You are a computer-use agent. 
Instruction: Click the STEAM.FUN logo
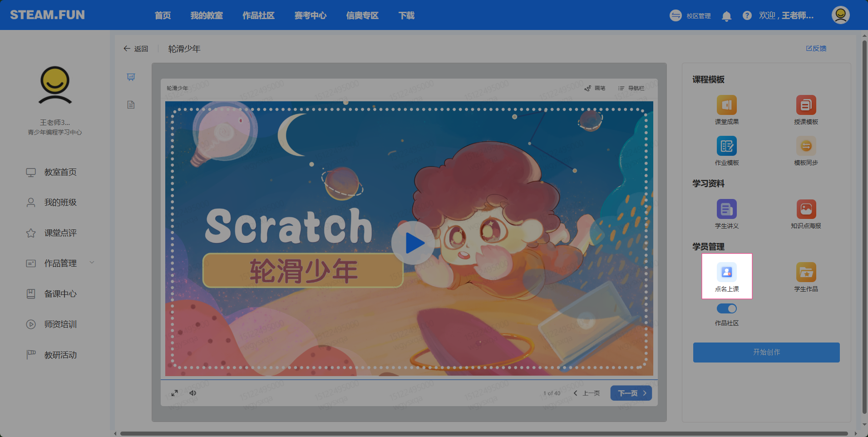tap(47, 15)
